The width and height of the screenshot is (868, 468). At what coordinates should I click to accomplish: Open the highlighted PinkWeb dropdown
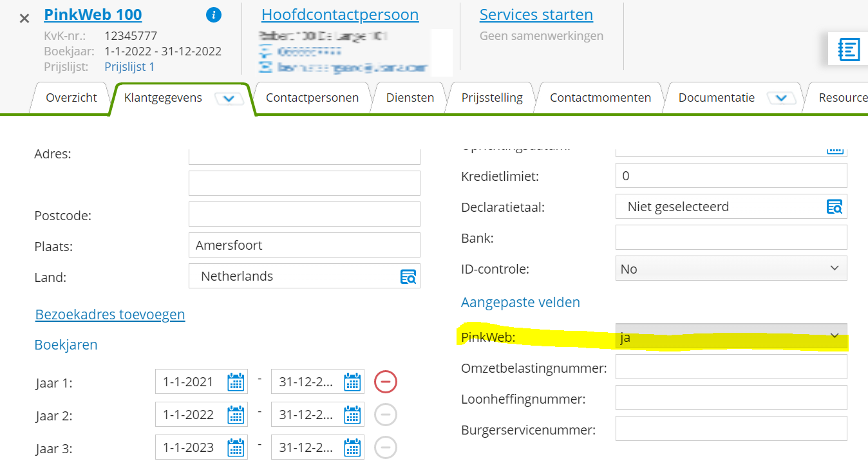click(x=731, y=337)
